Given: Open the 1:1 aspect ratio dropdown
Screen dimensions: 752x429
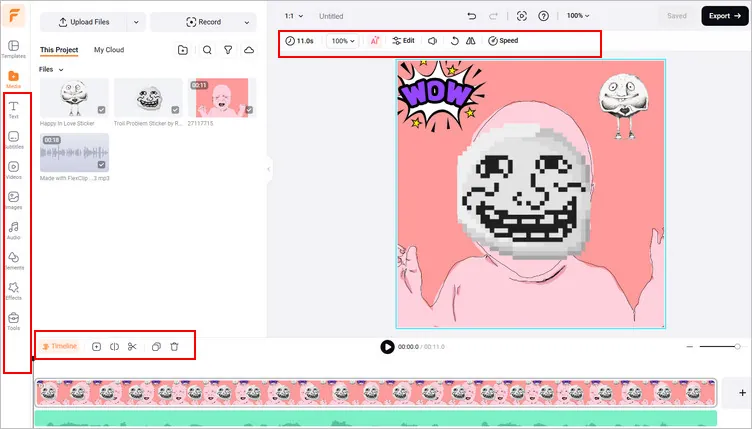Looking at the screenshot, I should [294, 16].
